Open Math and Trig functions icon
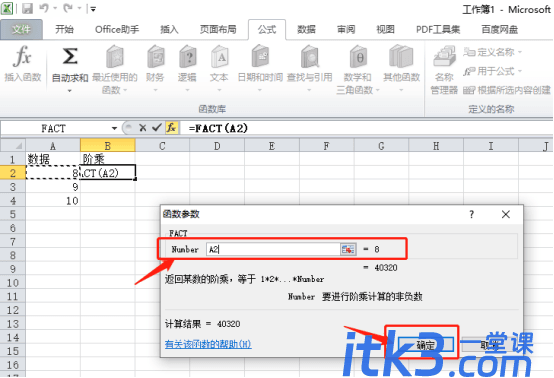This screenshot has height=378, width=554. tap(358, 57)
